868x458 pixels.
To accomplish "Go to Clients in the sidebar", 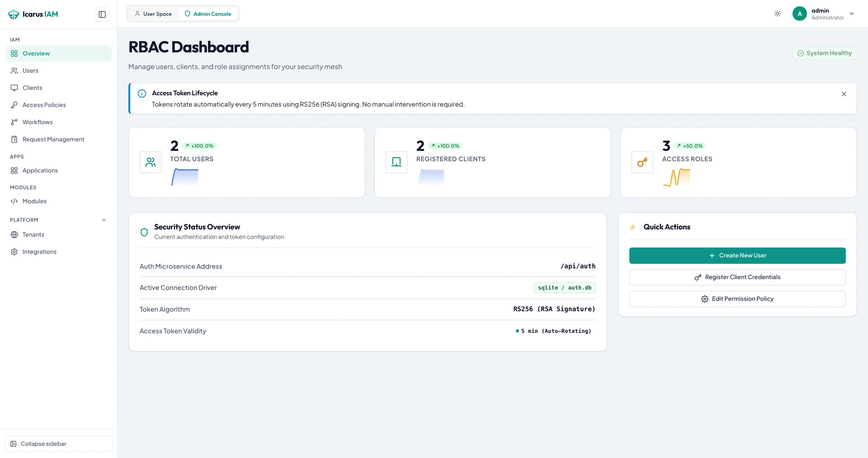I will (x=58, y=88).
